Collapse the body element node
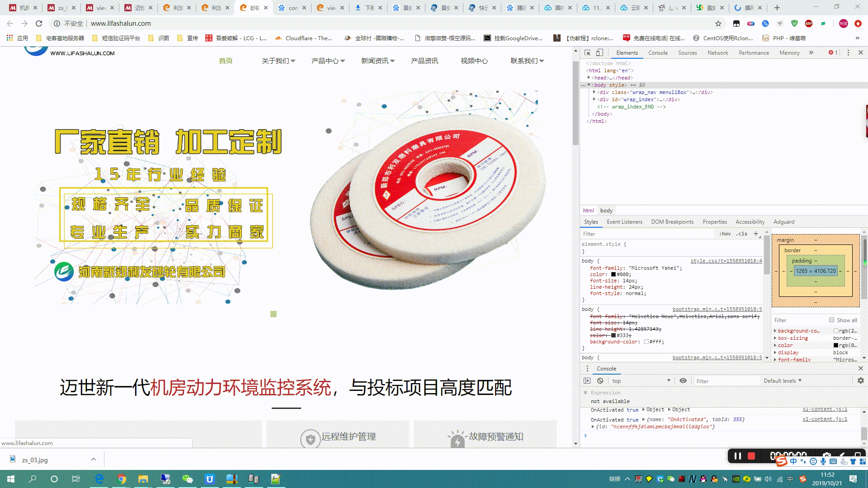This screenshot has height=488, width=868. (589, 85)
